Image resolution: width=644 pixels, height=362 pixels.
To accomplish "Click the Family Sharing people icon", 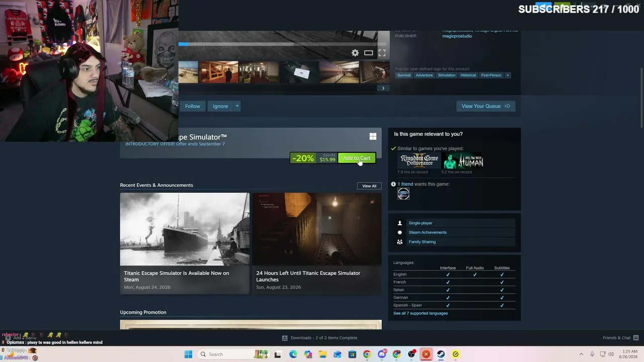I will click(400, 242).
